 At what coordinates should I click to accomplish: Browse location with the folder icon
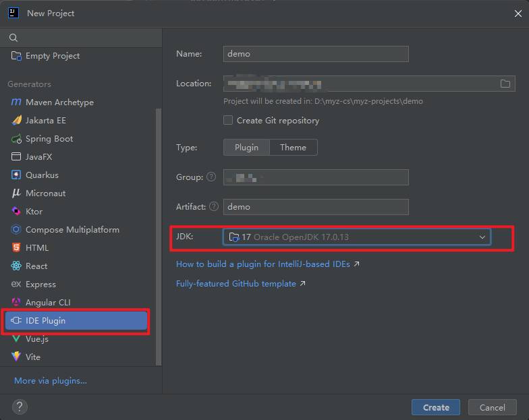(x=505, y=84)
